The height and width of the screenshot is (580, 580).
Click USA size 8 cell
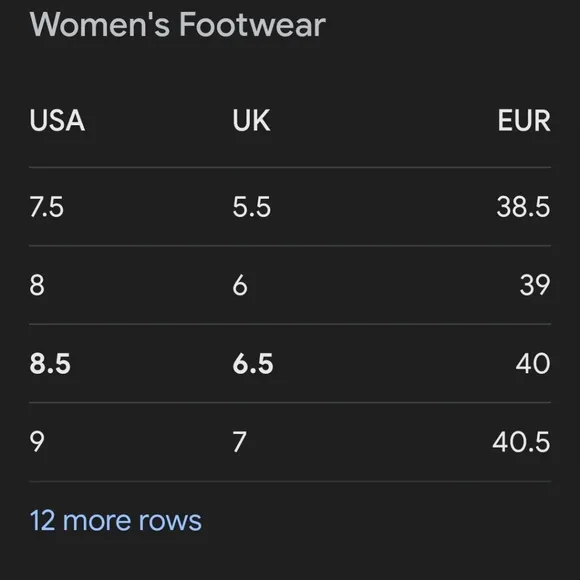click(x=37, y=285)
